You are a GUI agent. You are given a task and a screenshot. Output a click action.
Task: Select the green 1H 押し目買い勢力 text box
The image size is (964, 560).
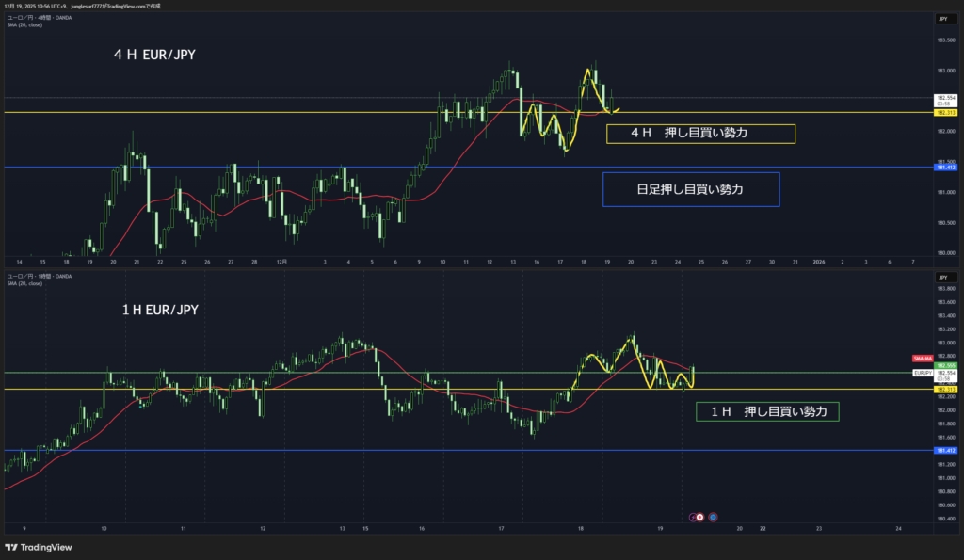click(766, 411)
